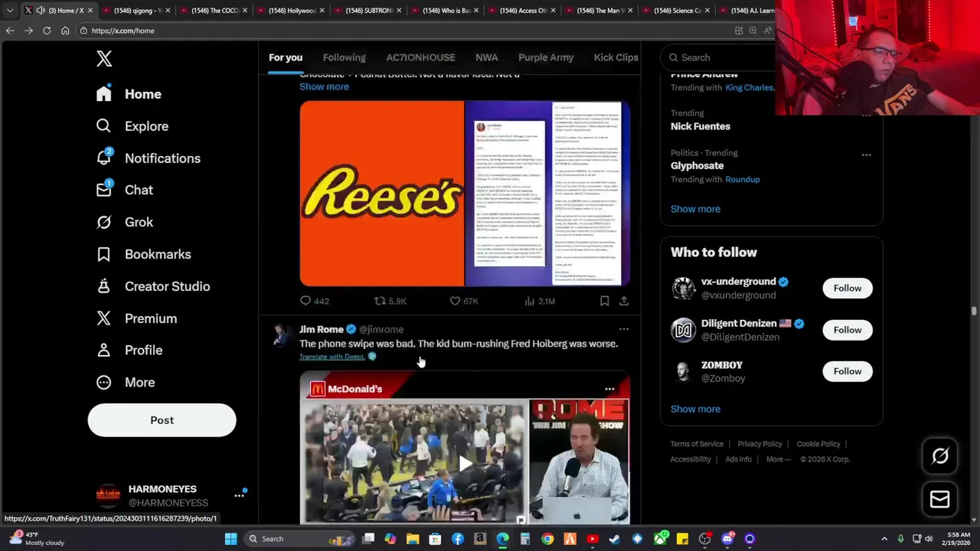
Task: Expand the post with Show more
Action: [324, 86]
